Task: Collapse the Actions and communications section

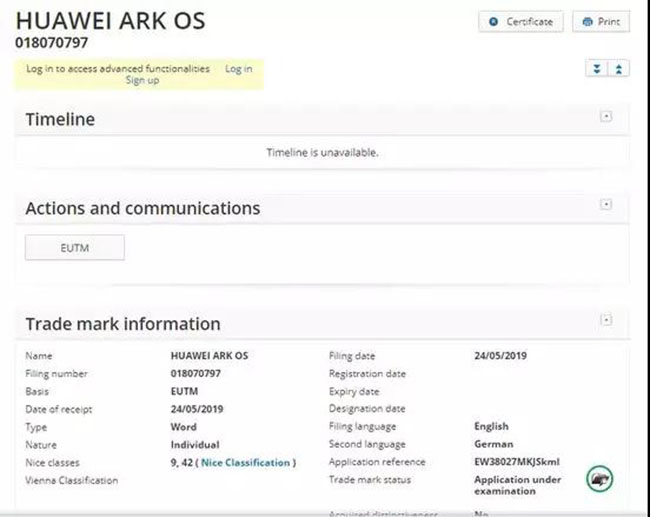Action: (605, 205)
